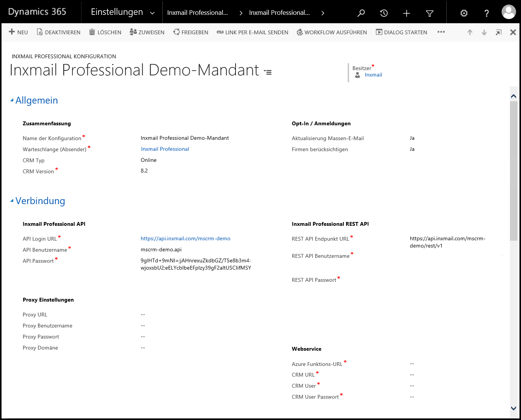Image resolution: width=521 pixels, height=420 pixels.
Task: Open the user profile avatar
Action: pos(509,12)
